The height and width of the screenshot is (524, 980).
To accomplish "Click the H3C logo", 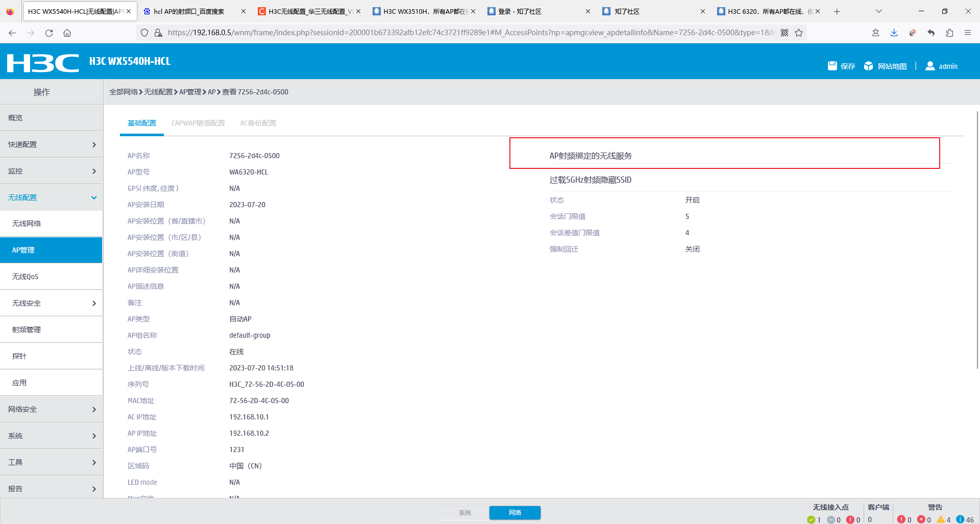I will coord(43,63).
